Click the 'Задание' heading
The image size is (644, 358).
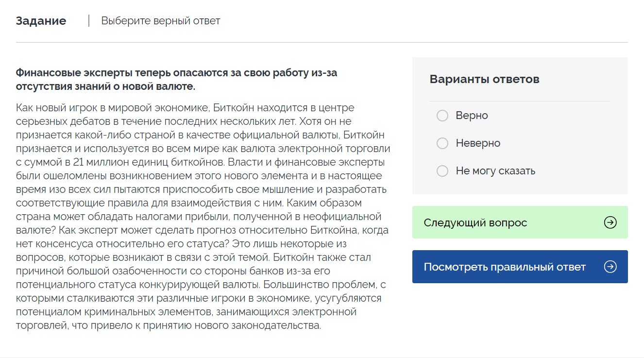coord(41,21)
